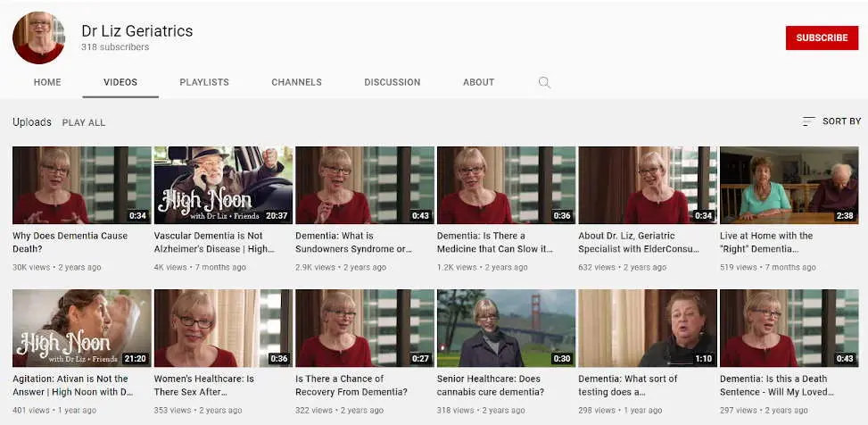Click the 21:20 duration badge

[x=135, y=359]
